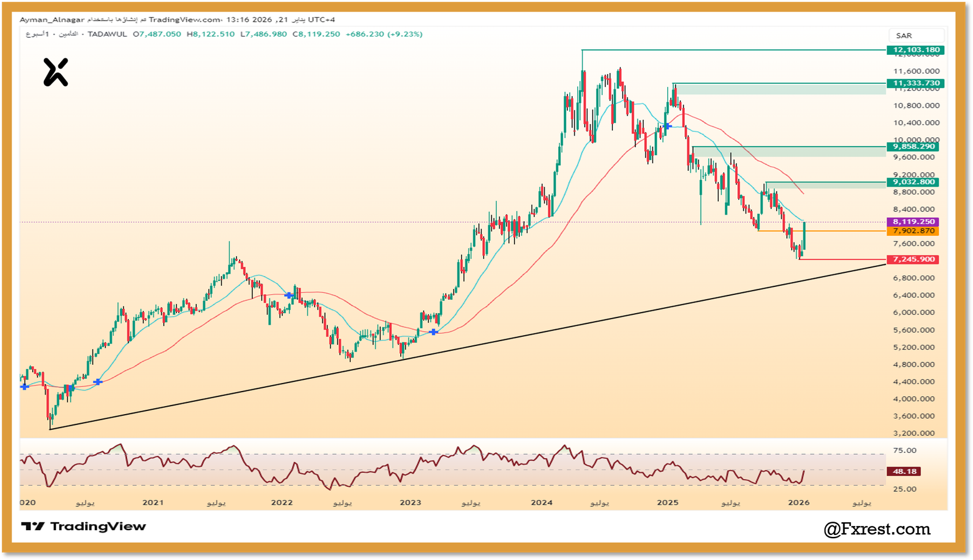Open the SAR currency selector
This screenshot has height=560, width=973.
click(904, 36)
